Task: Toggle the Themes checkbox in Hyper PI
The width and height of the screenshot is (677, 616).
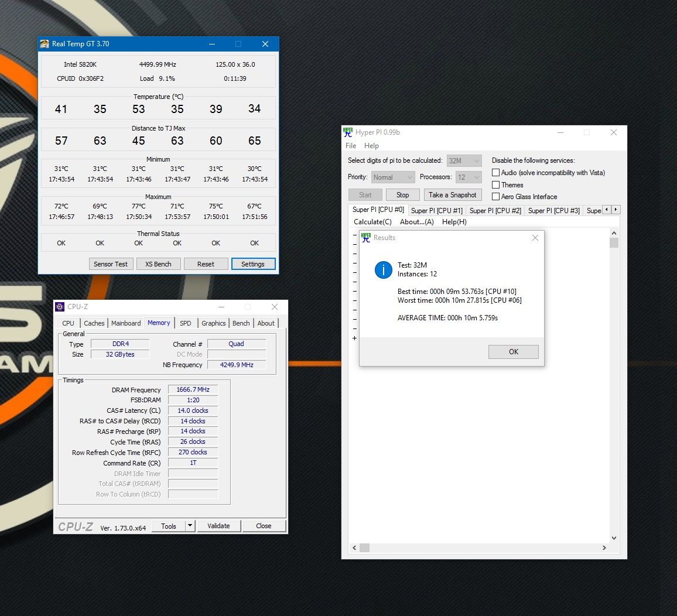Action: pos(495,185)
